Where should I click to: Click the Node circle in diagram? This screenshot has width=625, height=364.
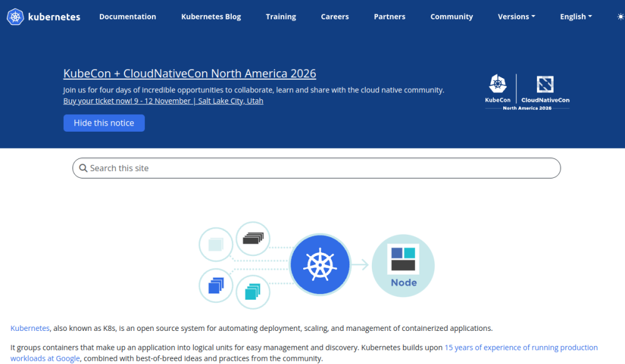pyautogui.click(x=403, y=265)
